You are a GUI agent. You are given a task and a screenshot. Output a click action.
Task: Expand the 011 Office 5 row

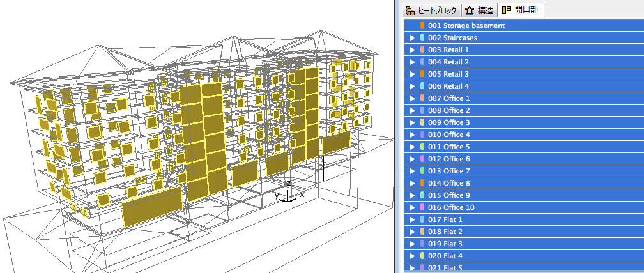(413, 147)
